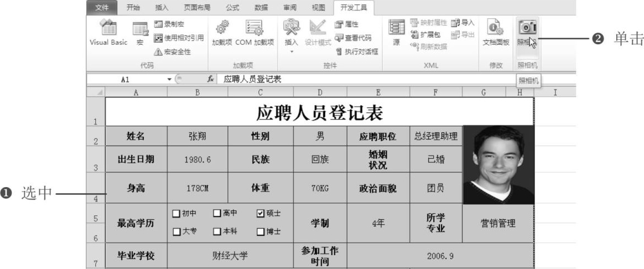
Task: Start 录制宏 macro recording
Action: (169, 25)
